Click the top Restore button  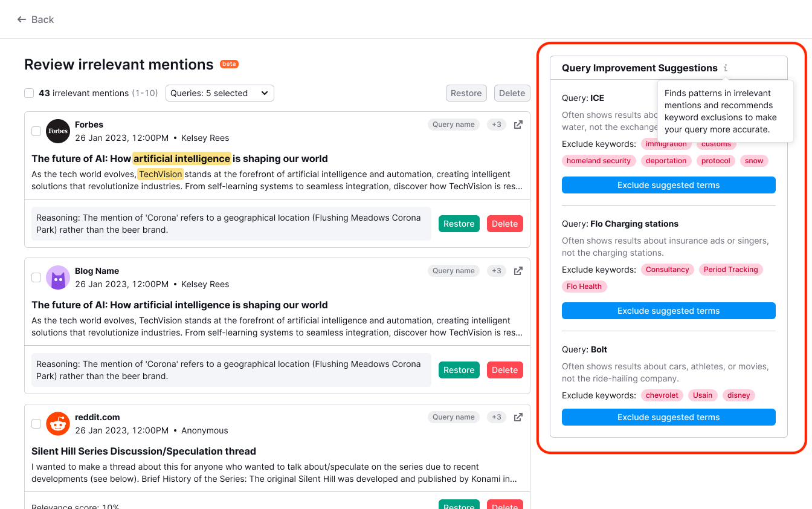pyautogui.click(x=466, y=93)
